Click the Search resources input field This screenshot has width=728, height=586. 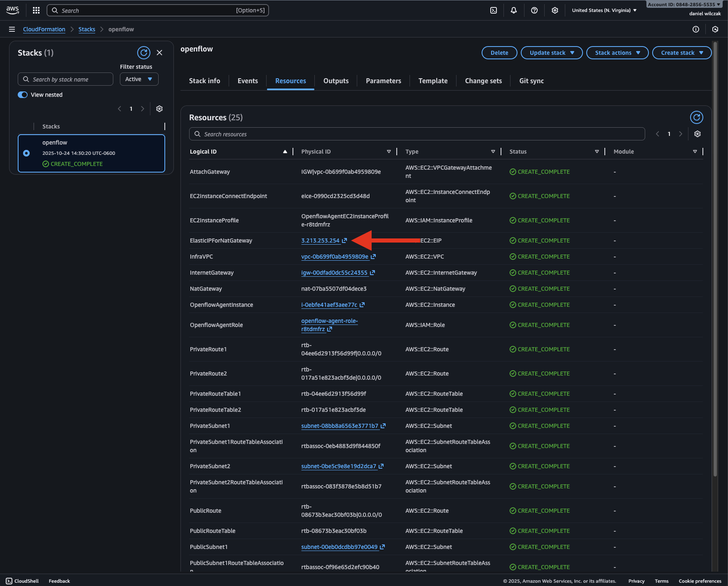(416, 134)
